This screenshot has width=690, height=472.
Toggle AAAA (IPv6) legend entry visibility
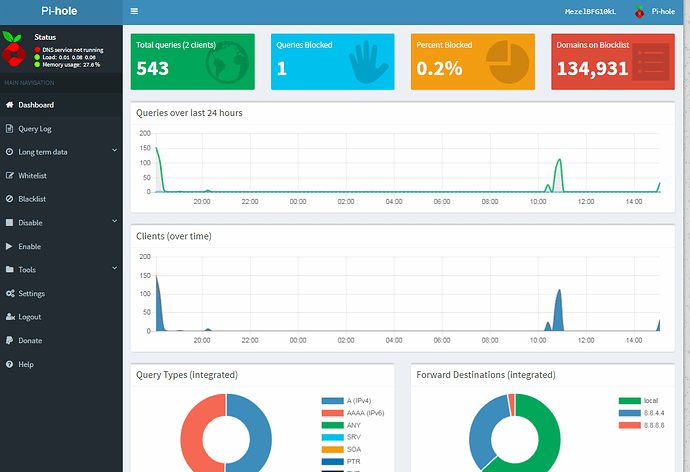click(353, 413)
